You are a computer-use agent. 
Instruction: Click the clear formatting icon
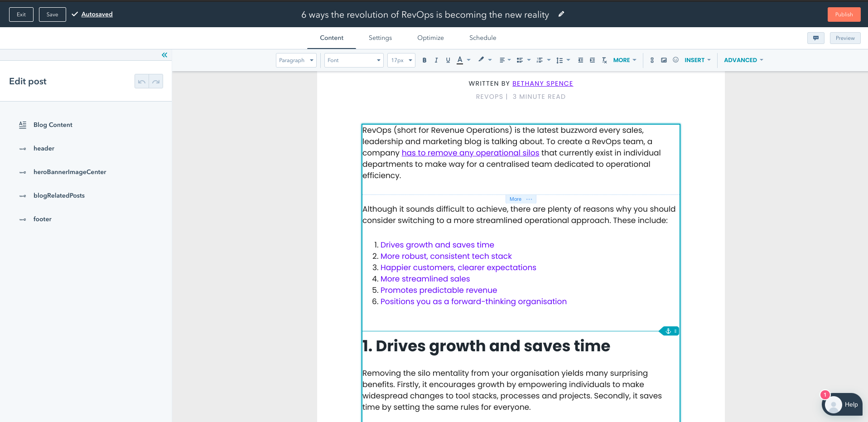(x=604, y=60)
